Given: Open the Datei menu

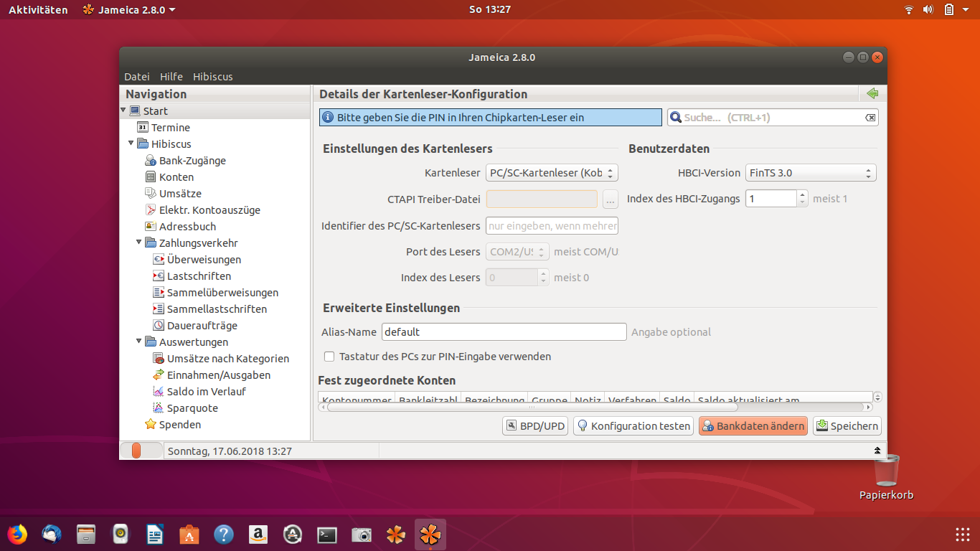Looking at the screenshot, I should [x=137, y=77].
